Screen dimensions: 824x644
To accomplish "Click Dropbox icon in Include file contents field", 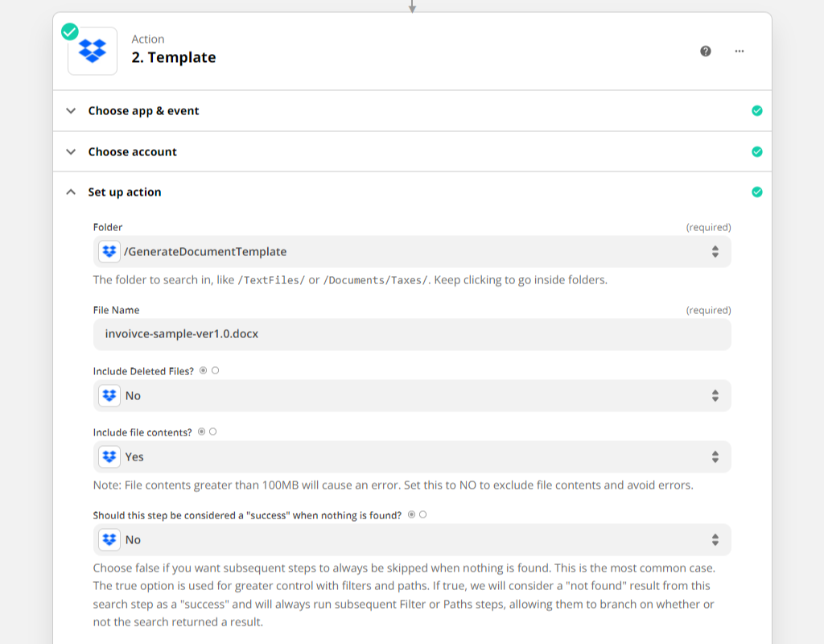I will [109, 456].
